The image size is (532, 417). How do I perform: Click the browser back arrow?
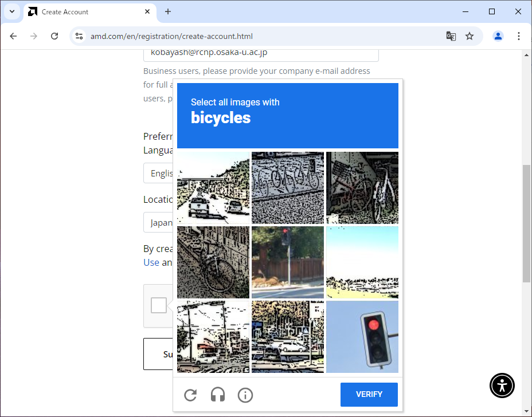13,36
